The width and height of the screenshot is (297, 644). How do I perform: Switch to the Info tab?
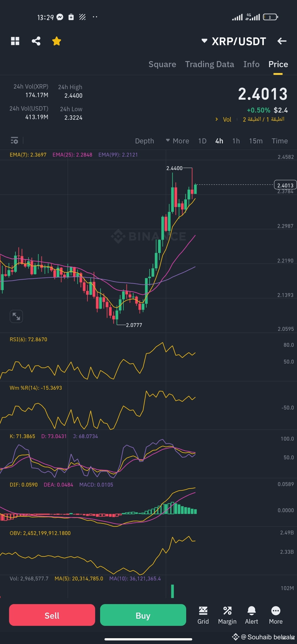[251, 64]
